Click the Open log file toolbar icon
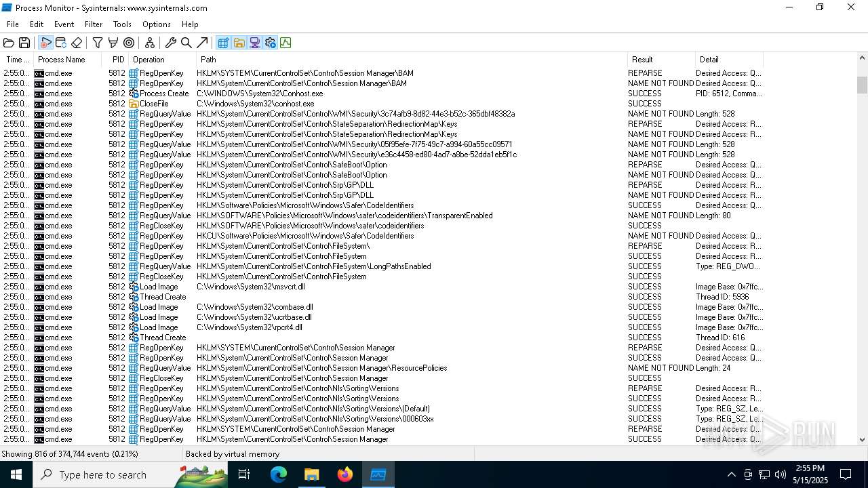This screenshot has height=488, width=868. pyautogui.click(x=9, y=43)
